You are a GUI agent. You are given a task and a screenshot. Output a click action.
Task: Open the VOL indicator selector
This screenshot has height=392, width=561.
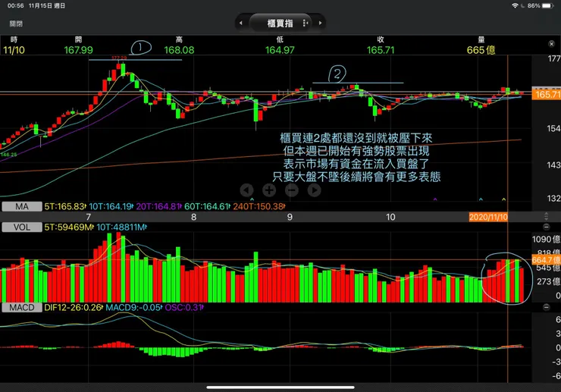pyautogui.click(x=22, y=227)
